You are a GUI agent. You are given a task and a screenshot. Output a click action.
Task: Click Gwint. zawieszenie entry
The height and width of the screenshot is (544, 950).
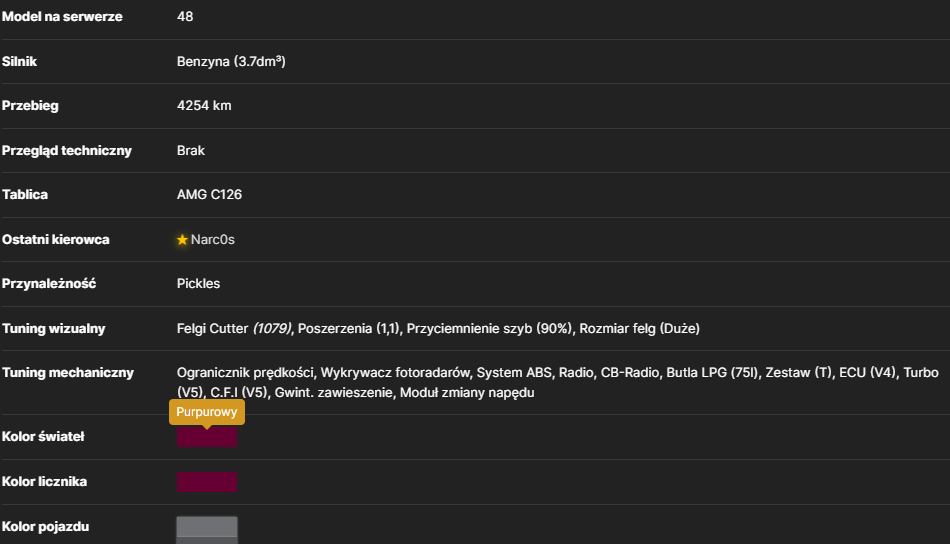pyautogui.click(x=333, y=393)
